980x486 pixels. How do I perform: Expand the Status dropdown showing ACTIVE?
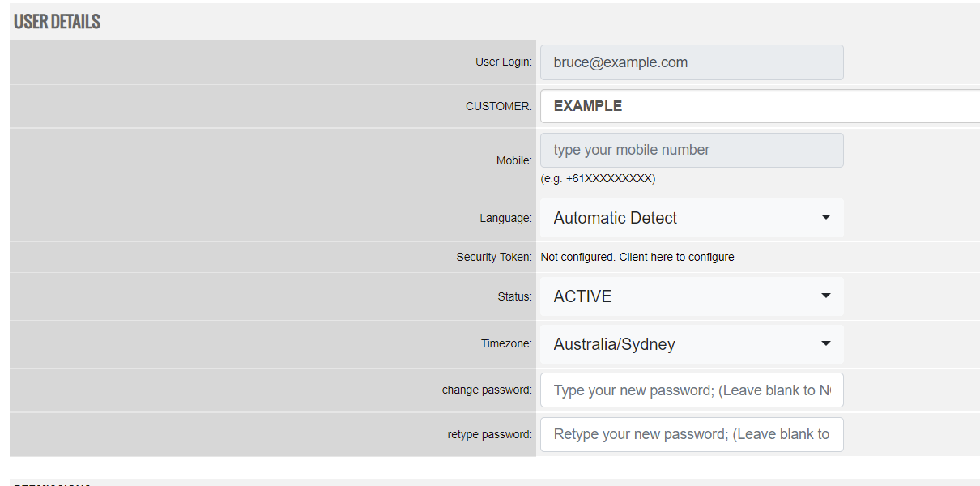(692, 296)
